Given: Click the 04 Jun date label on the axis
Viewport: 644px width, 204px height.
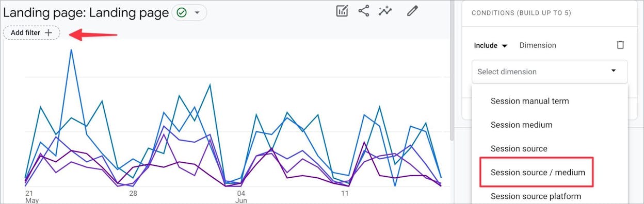Looking at the screenshot, I should (241, 196).
